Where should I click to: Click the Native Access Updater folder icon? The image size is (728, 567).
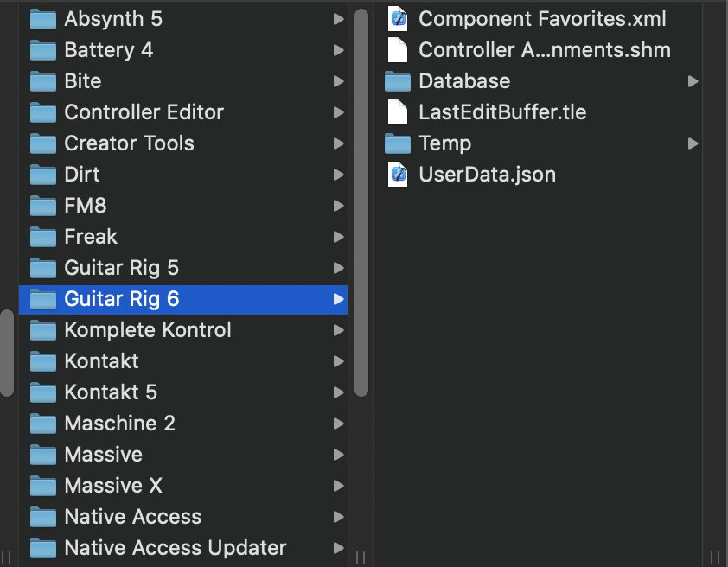tap(43, 548)
